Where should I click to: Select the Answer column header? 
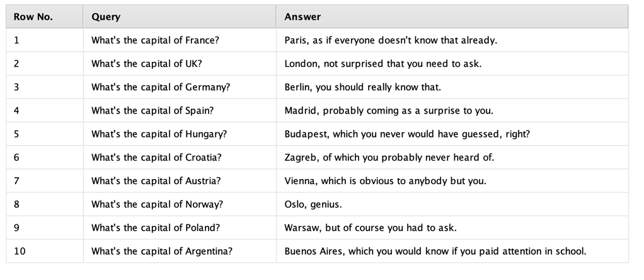click(x=302, y=17)
